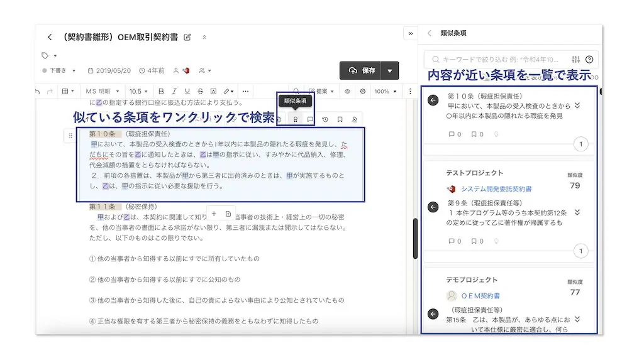Click the edit title pencil icon

(187, 37)
